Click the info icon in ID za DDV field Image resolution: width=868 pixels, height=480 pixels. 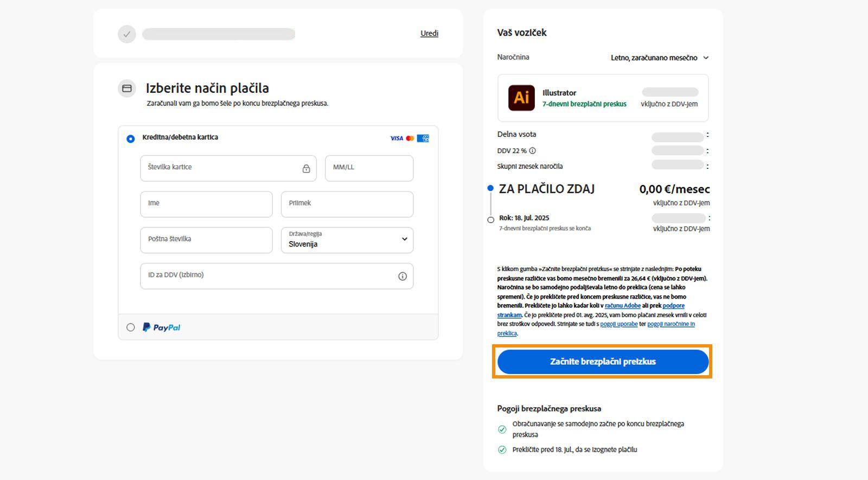pyautogui.click(x=403, y=276)
